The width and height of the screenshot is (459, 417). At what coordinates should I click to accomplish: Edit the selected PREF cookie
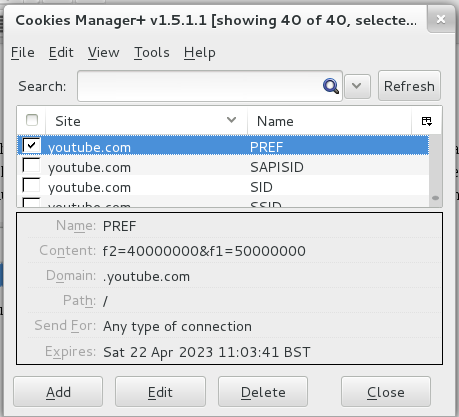tap(160, 392)
